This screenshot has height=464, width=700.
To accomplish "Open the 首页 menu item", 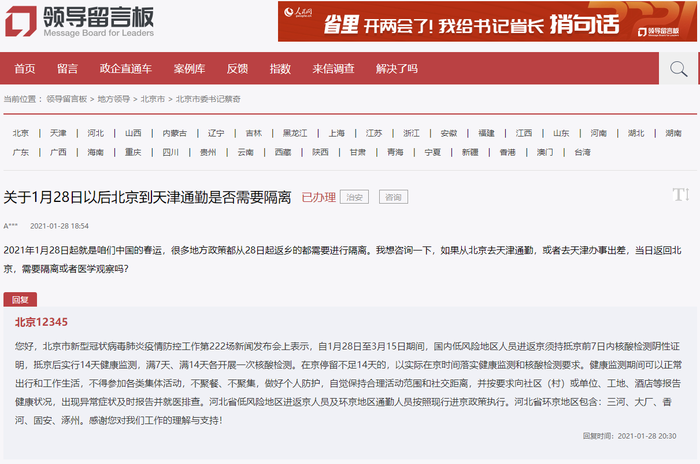I will pyautogui.click(x=25, y=68).
